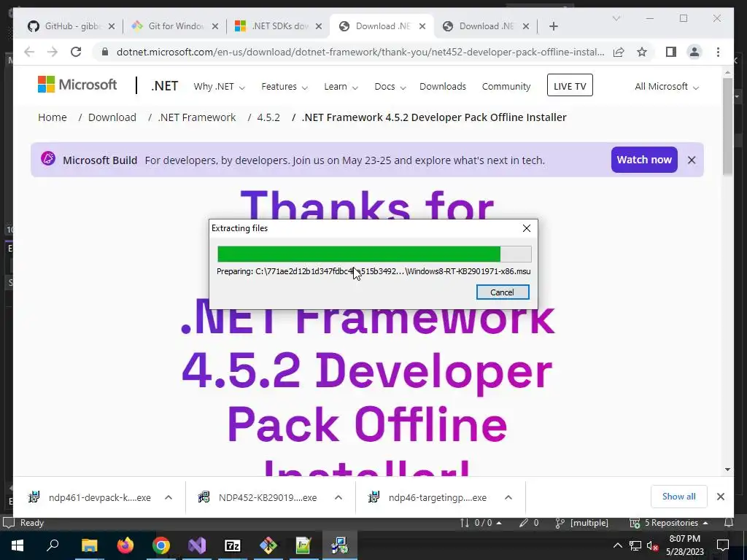Click the LIVE TV button
The height and width of the screenshot is (560, 747).
[x=570, y=85]
